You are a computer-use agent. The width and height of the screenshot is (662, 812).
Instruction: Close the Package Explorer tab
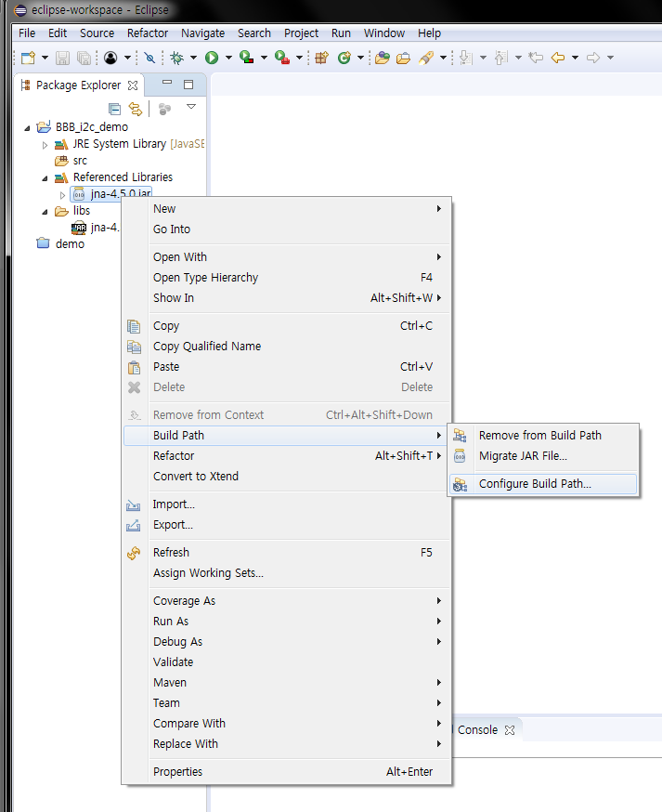point(133,85)
